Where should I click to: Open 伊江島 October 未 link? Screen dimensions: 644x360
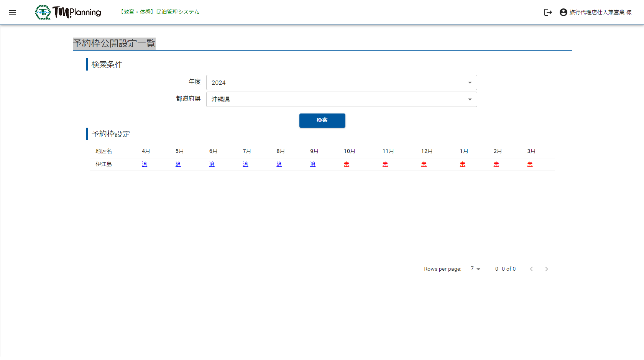click(x=347, y=164)
